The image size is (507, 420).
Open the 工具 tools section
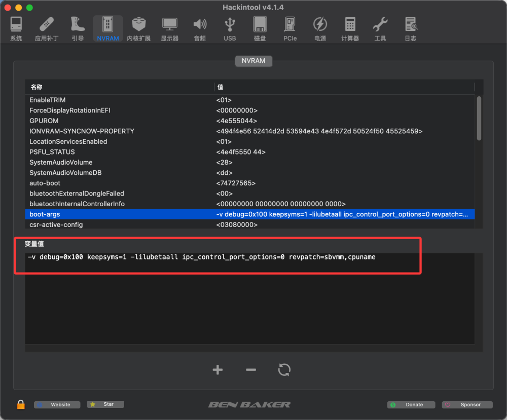[380, 29]
